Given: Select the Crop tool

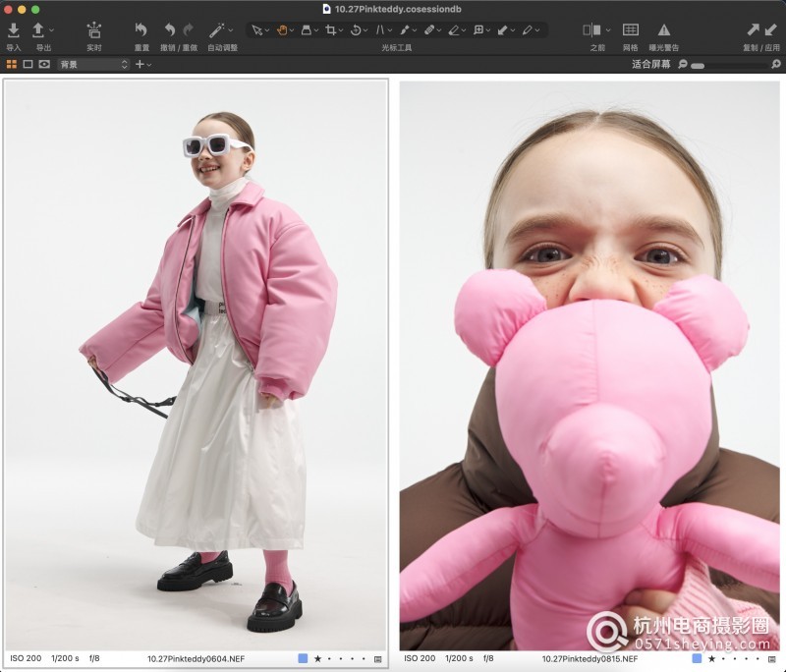Looking at the screenshot, I should click(x=330, y=30).
